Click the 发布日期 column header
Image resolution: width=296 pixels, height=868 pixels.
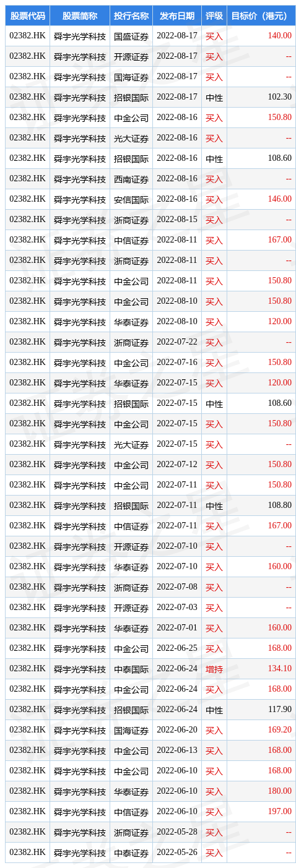click(176, 15)
